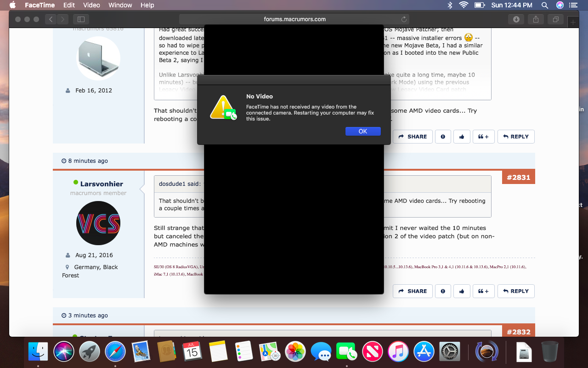Click the VCS avatar of Larsvonhier

tap(98, 223)
